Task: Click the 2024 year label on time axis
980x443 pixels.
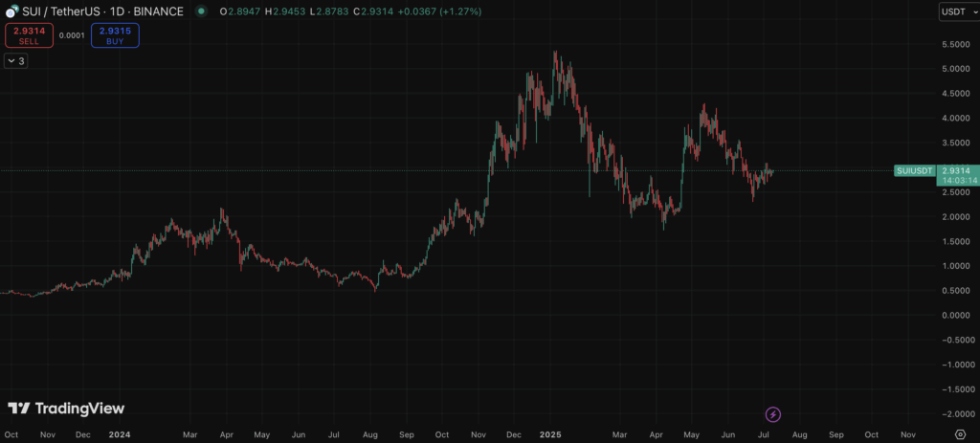Action: click(119, 434)
